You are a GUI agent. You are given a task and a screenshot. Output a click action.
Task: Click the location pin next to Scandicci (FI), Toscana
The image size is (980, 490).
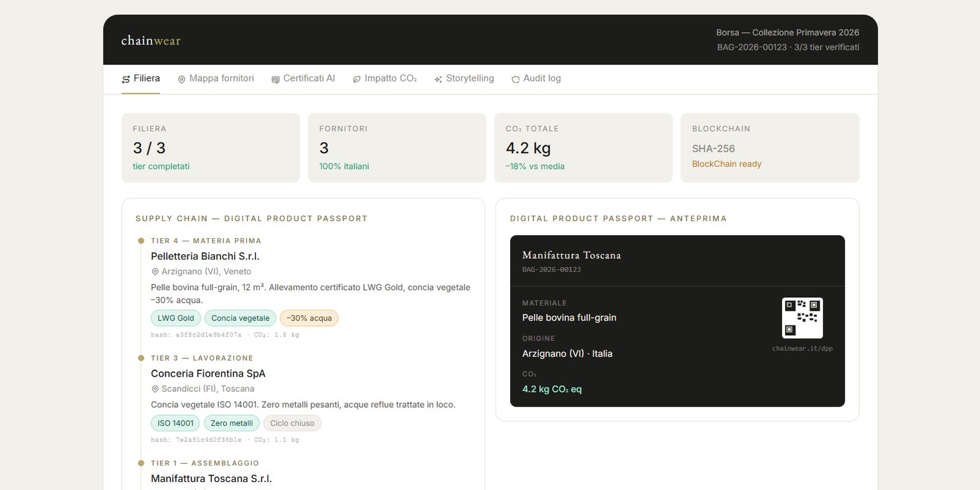[x=155, y=389]
